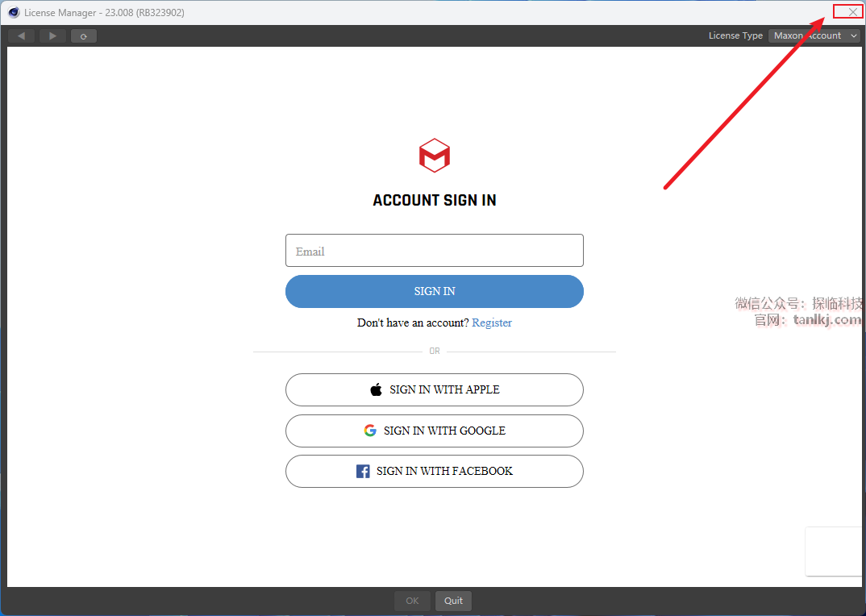Choose SIGN IN WITH GOOGLE text
The image size is (866, 616).
pyautogui.click(x=444, y=431)
